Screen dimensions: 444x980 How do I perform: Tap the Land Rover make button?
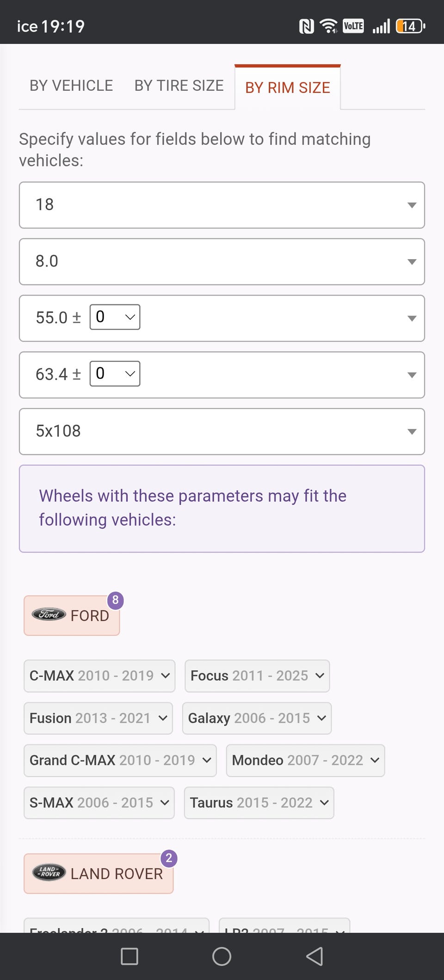[x=99, y=874]
